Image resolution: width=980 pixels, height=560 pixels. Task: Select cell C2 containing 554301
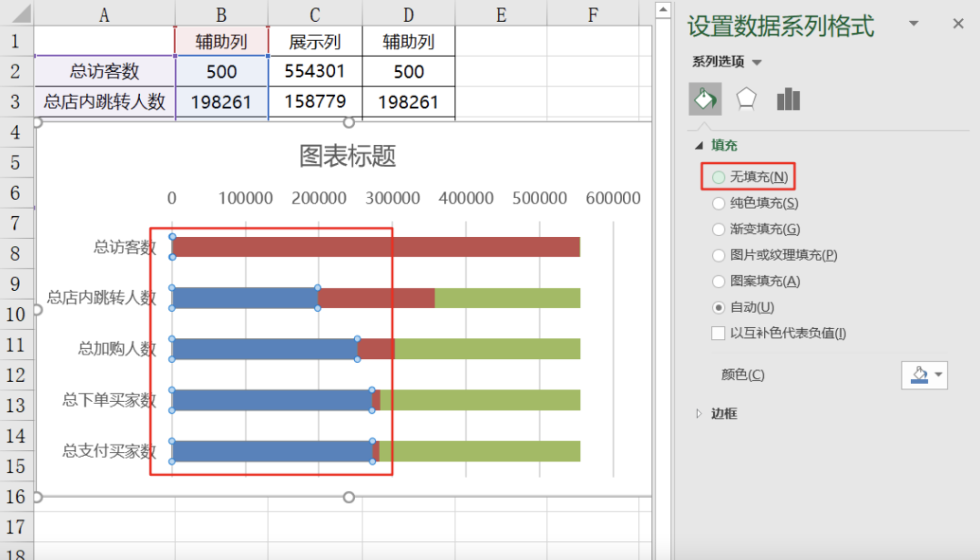pos(315,71)
